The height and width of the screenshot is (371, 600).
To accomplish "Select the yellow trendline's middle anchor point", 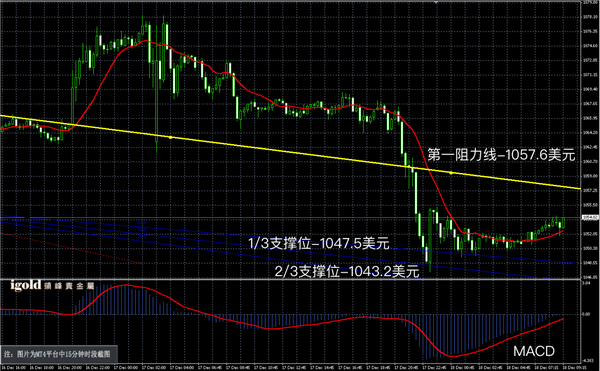I will tap(170, 137).
